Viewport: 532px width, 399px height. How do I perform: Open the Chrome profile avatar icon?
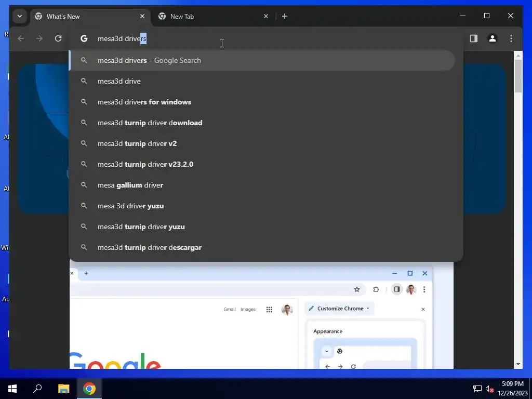click(x=493, y=38)
